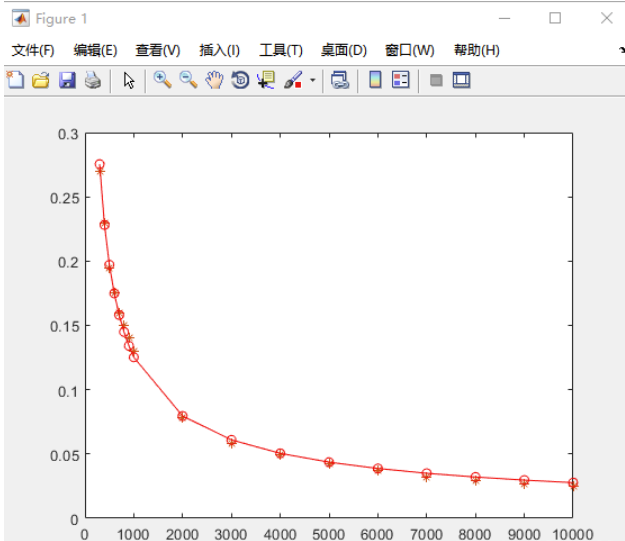
Task: Click the Open File folder icon
Action: 41,80
